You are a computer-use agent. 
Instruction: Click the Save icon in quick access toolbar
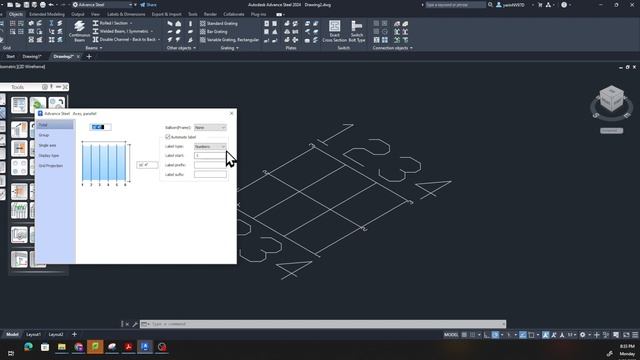coord(26,5)
